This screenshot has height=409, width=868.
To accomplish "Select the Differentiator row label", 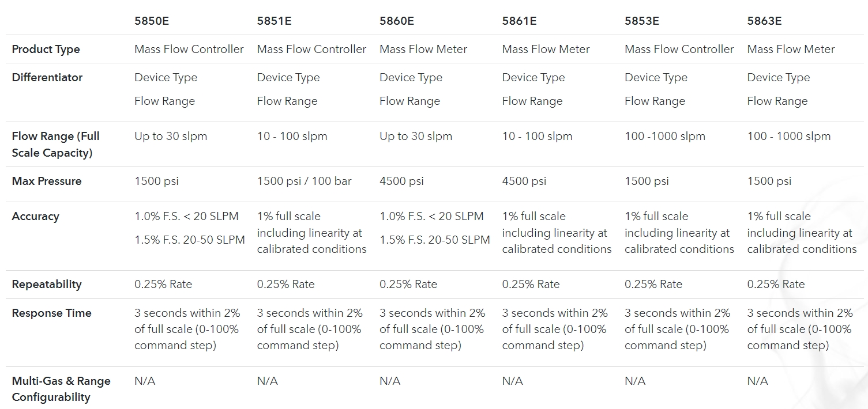I will tap(47, 78).
